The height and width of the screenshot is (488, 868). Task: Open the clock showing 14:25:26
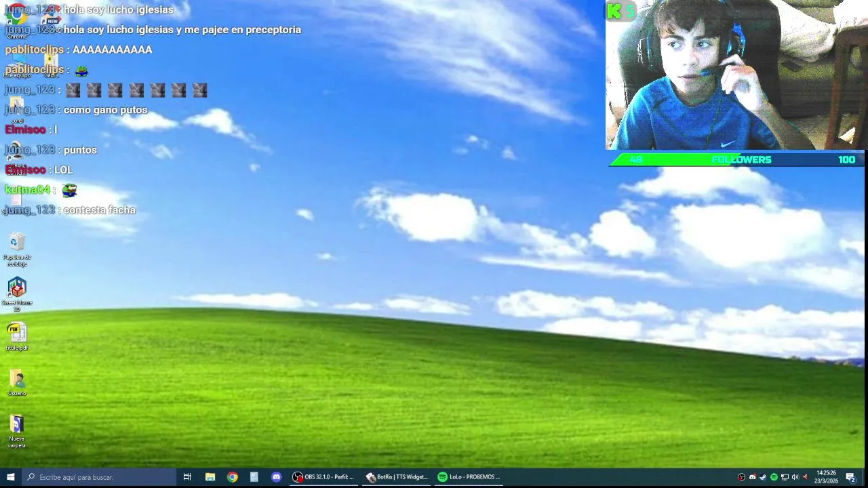(x=826, y=477)
